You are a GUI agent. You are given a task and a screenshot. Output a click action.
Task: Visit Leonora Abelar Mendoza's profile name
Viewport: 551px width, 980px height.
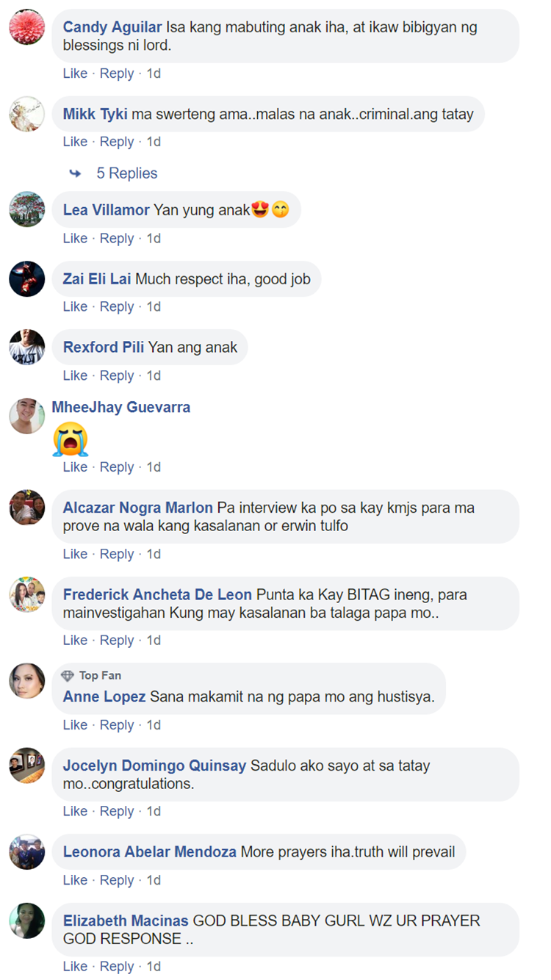(x=150, y=852)
